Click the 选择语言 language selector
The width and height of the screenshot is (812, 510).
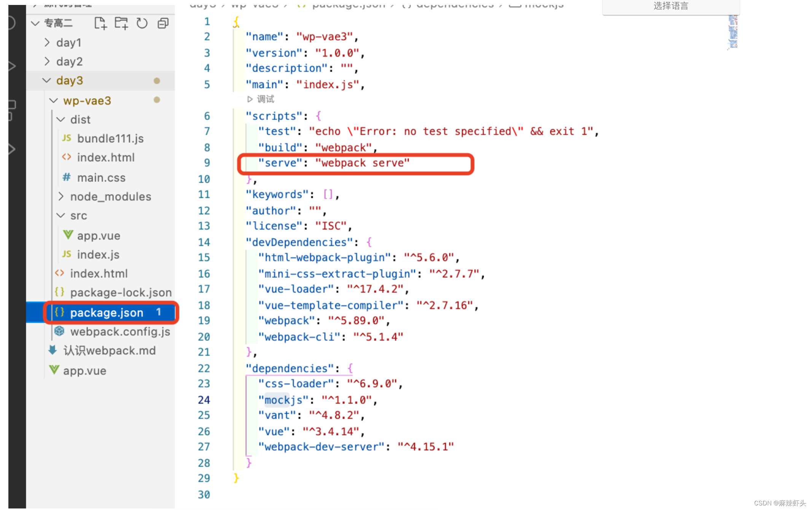coord(670,6)
